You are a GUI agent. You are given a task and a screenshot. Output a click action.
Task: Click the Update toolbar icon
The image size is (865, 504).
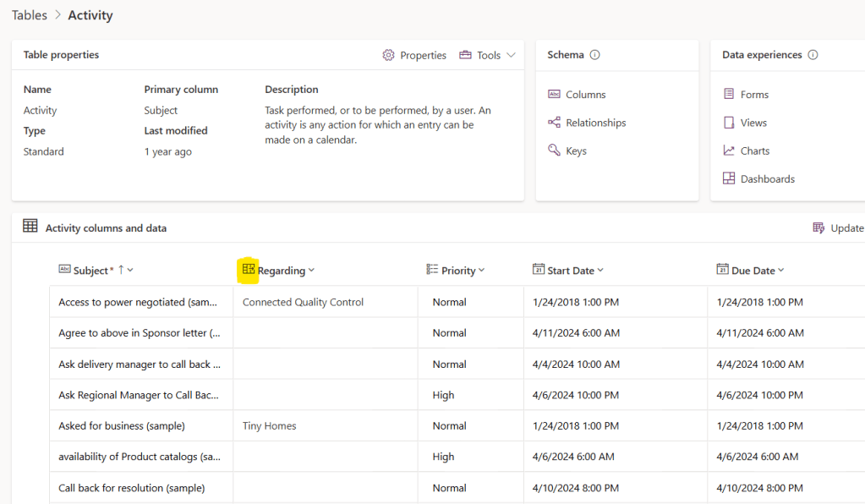pos(818,227)
